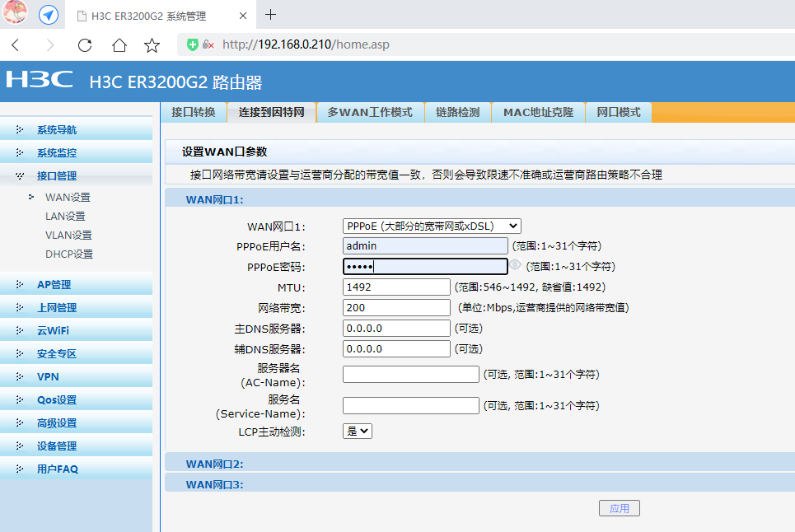Click PPPoE密码 password field
Viewport: 795px width, 532px height.
[x=425, y=267]
